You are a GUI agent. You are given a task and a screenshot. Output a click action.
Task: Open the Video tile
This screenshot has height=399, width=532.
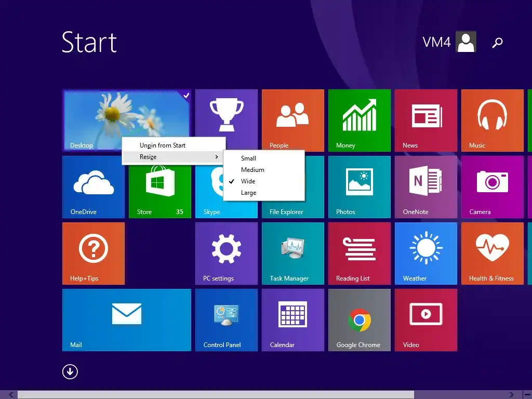[x=426, y=320]
